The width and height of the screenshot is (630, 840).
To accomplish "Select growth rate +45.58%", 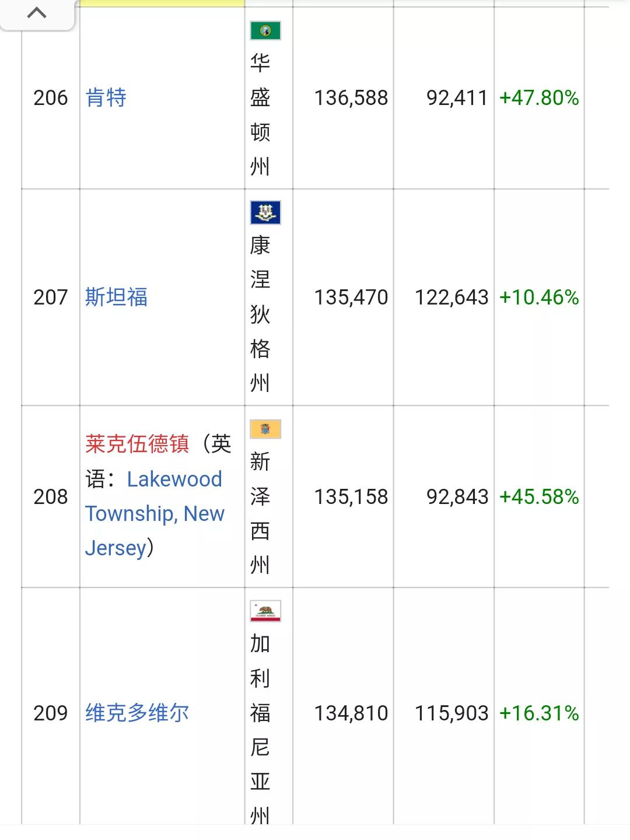I will pyautogui.click(x=539, y=496).
